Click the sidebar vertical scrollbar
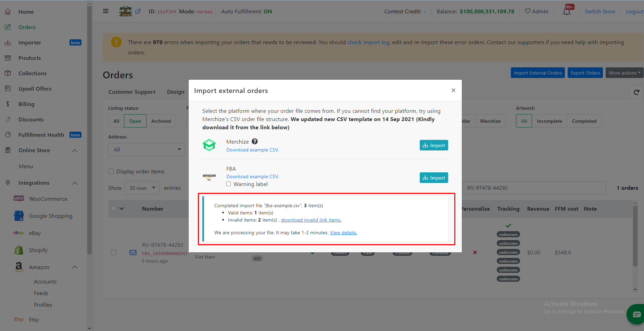Viewport: 644px width, 331px height. click(89, 130)
